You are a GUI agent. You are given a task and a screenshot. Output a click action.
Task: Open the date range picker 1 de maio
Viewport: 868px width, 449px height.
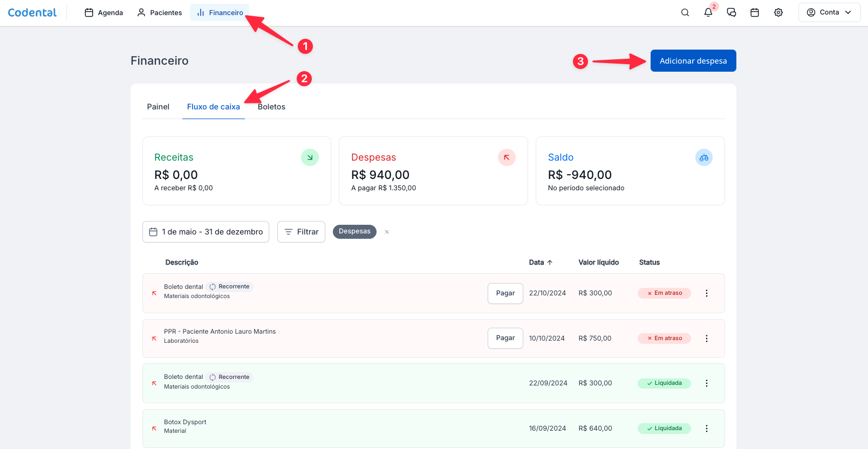[206, 232]
